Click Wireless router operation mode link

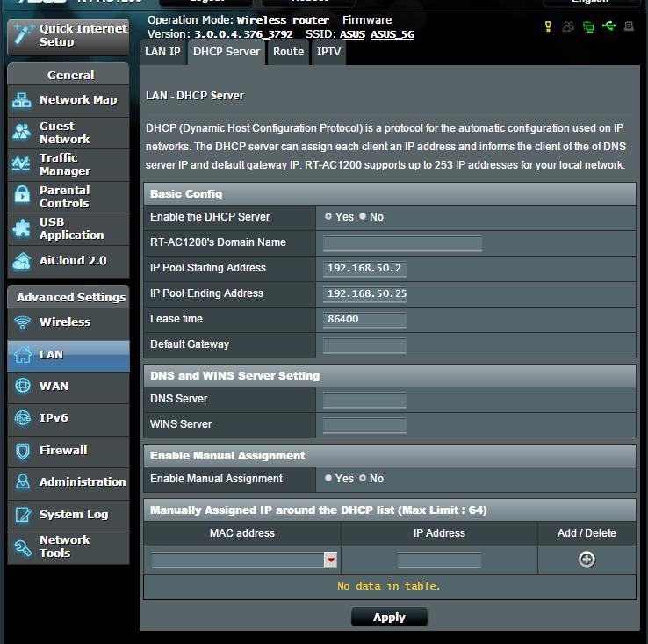point(283,20)
